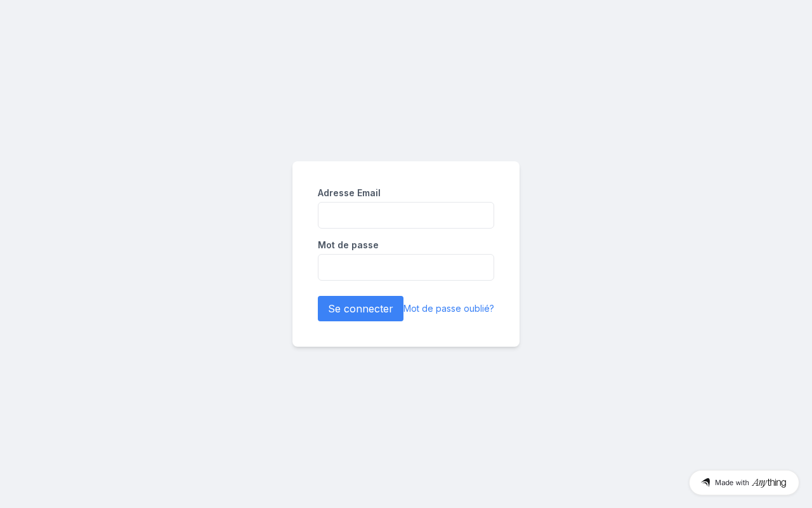This screenshot has width=812, height=508.
Task: Activate the box under Mot de passe
Action: [406, 267]
